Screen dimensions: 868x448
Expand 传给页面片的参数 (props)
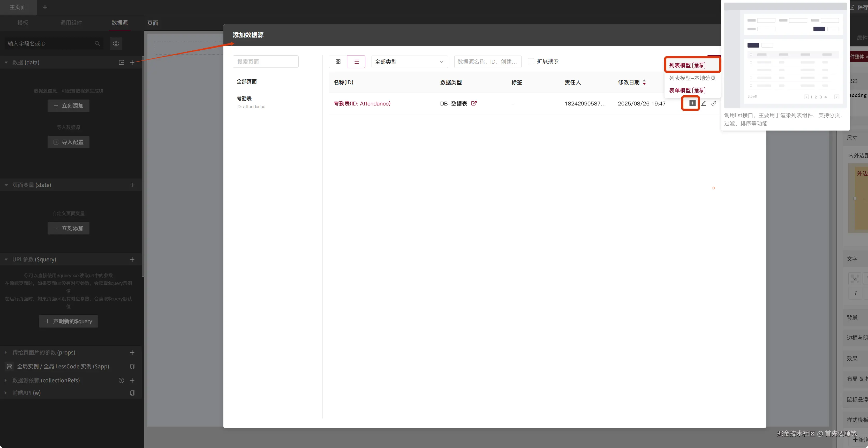tap(5, 352)
